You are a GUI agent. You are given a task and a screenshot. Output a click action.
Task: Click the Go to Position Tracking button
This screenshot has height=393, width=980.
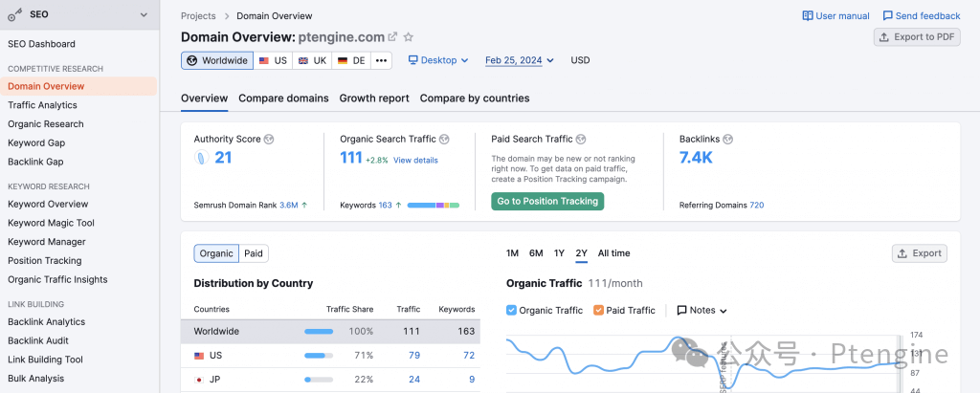(x=547, y=201)
